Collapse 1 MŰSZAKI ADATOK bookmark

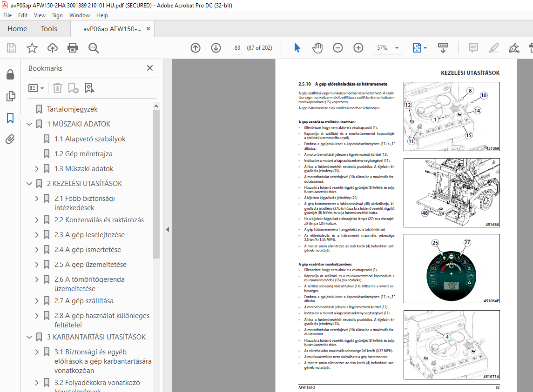coord(29,124)
